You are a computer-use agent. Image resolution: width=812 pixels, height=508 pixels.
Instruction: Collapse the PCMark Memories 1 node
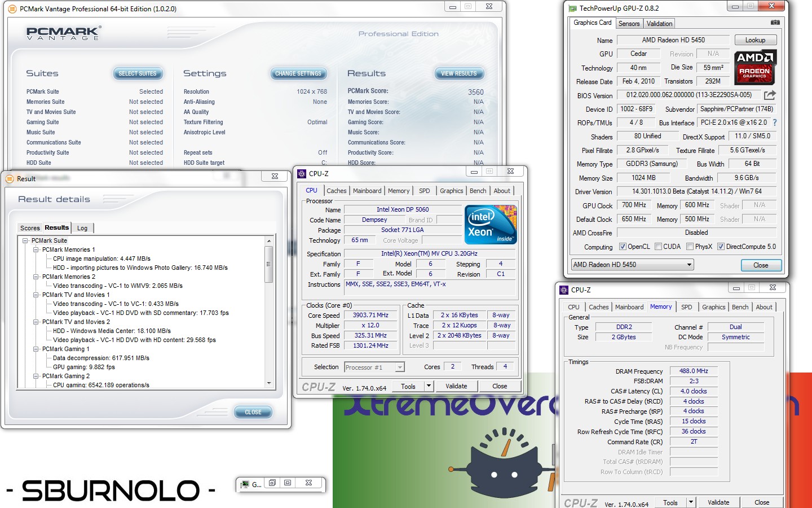click(36, 249)
